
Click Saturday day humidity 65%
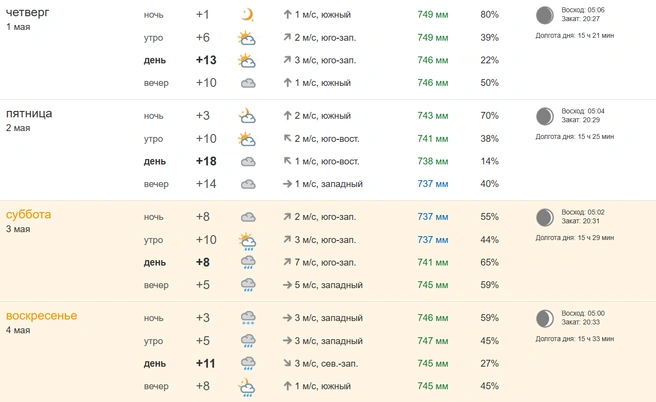click(x=489, y=262)
